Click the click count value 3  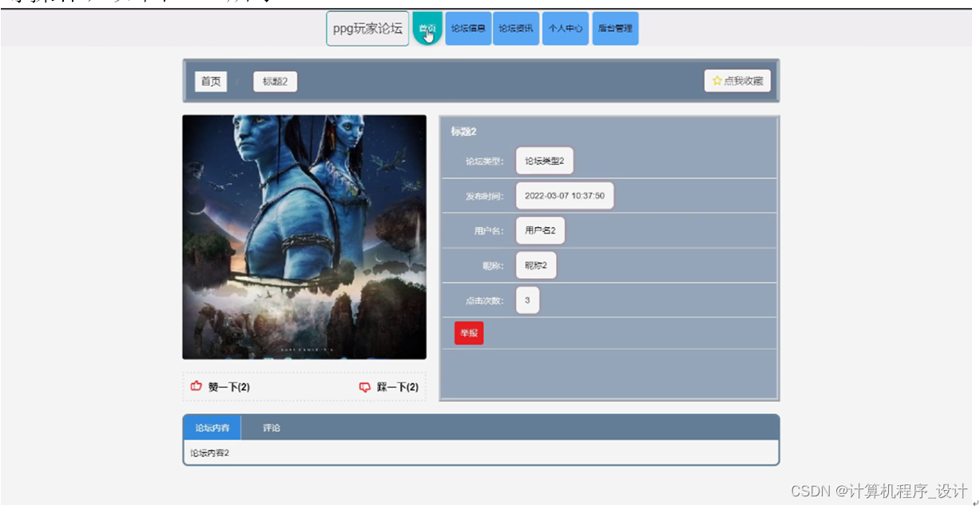point(527,301)
